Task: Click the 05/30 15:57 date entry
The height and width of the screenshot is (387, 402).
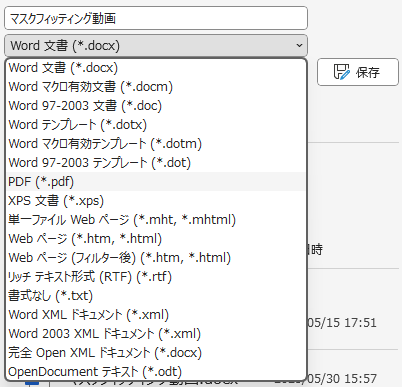Action: click(x=342, y=379)
